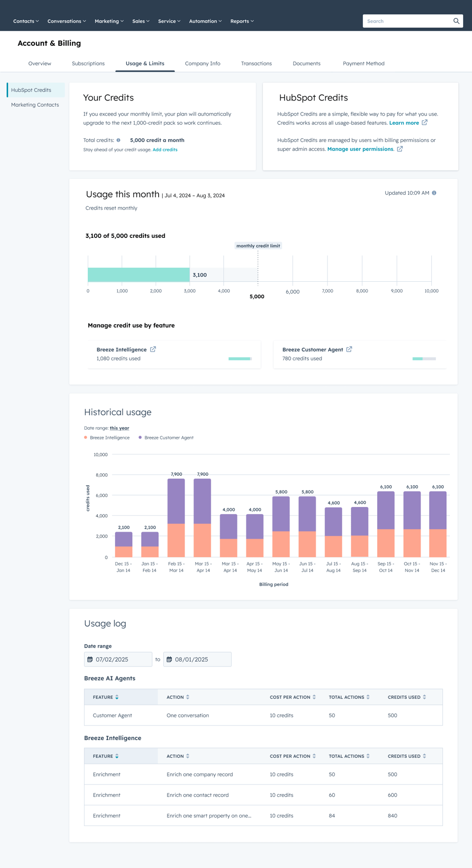Expand the Conversations menu
This screenshot has width=472, height=868.
67,21
